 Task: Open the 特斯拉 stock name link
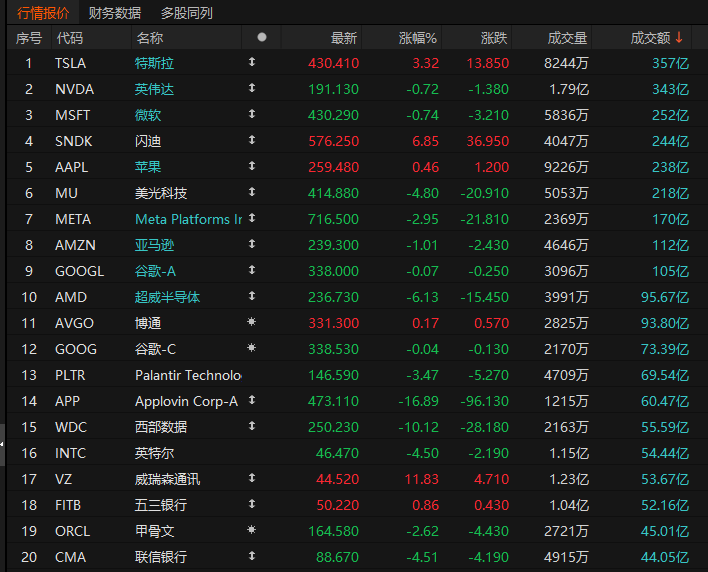154,63
